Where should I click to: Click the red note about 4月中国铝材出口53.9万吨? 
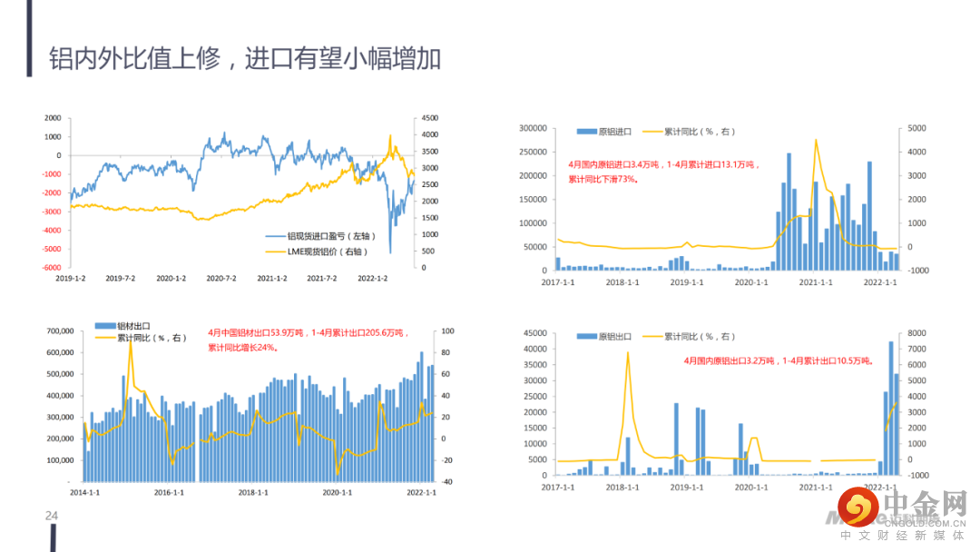click(x=308, y=340)
